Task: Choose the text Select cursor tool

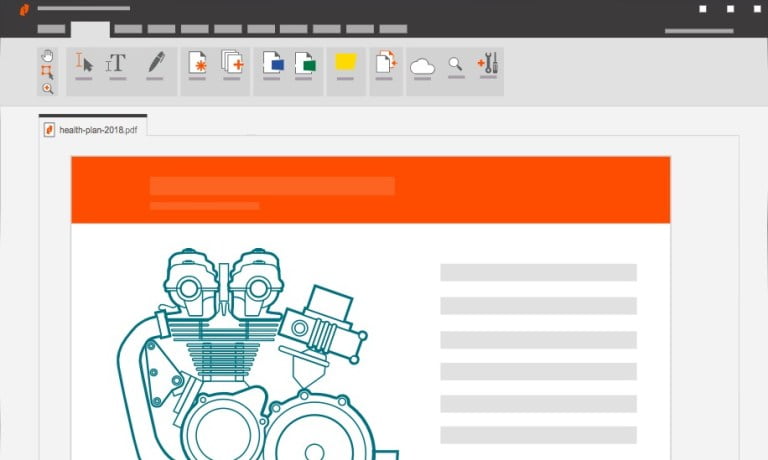Action: (84, 64)
